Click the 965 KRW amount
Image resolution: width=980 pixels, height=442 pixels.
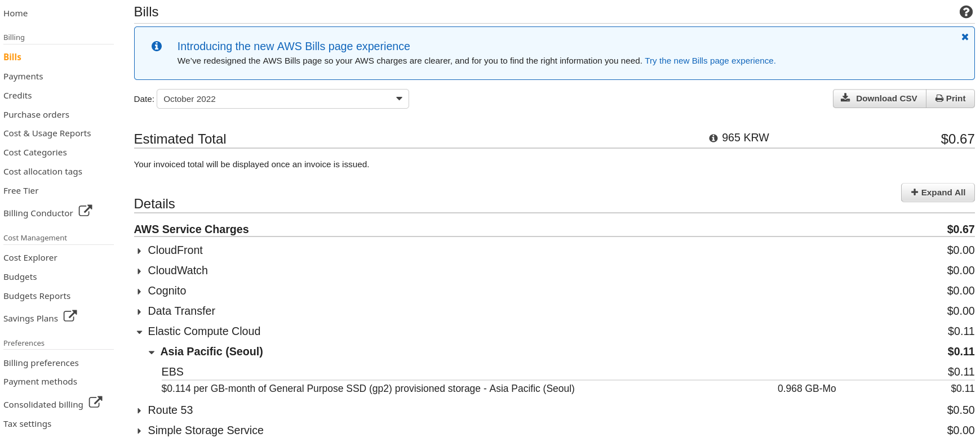point(745,138)
